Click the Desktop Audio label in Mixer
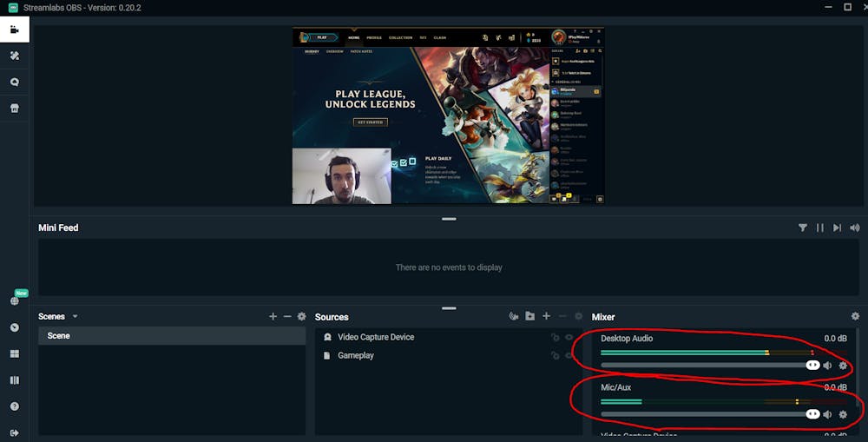The image size is (868, 442). click(627, 339)
